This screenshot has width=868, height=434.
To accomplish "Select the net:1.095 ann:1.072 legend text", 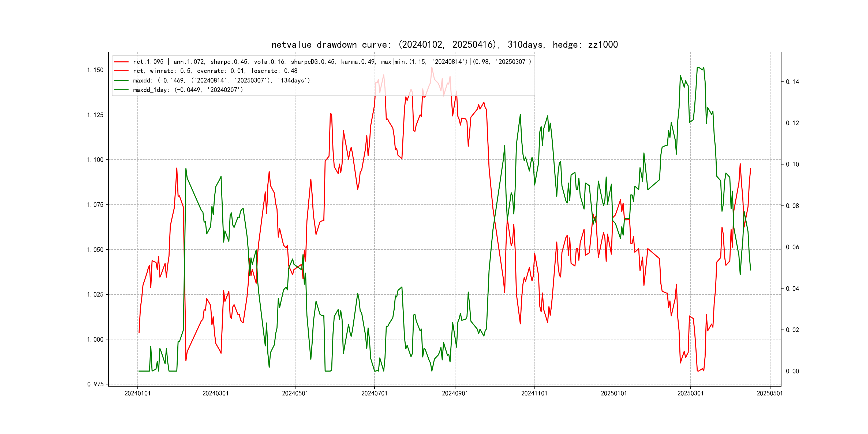I will click(332, 62).
